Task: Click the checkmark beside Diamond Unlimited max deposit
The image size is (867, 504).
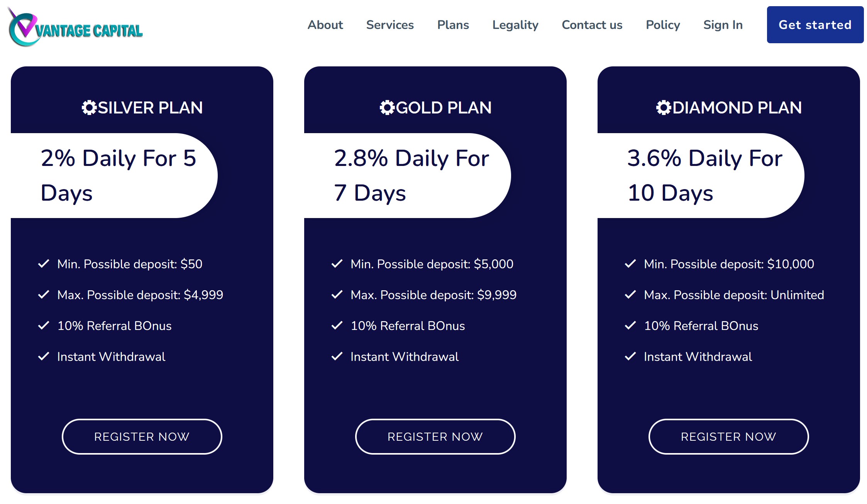Action: (630, 294)
